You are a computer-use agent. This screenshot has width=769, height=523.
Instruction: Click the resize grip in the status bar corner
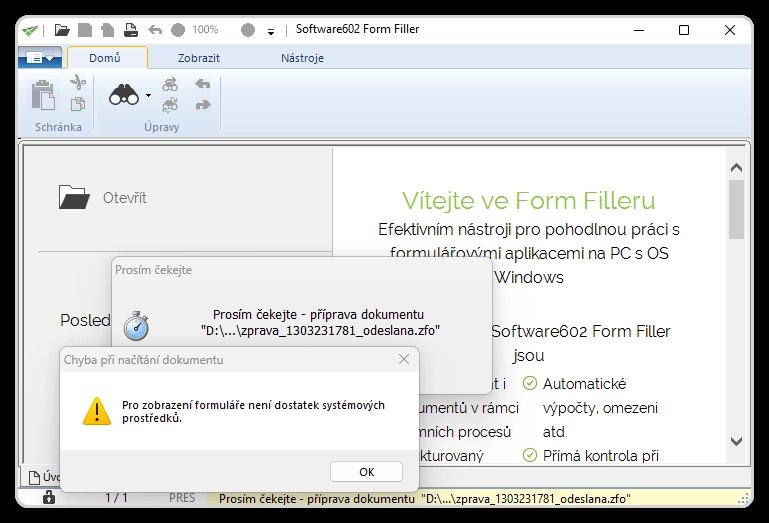point(743,499)
